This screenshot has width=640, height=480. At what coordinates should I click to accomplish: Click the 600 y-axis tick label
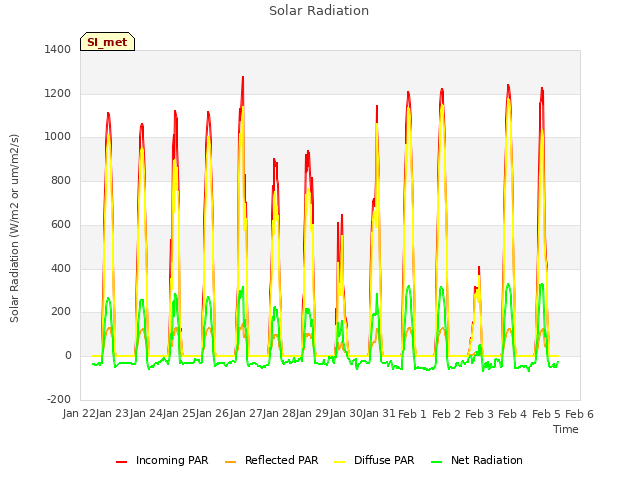click(x=61, y=224)
